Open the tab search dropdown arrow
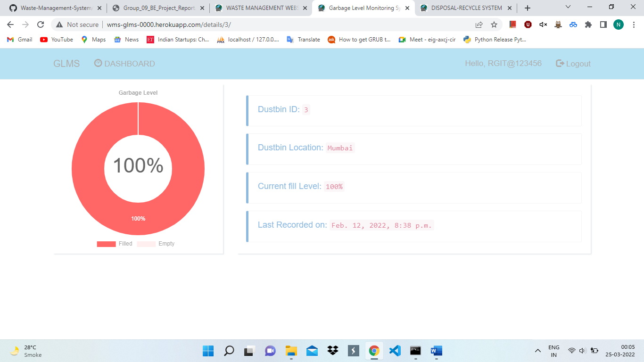Image resolution: width=644 pixels, height=362 pixels. (568, 7)
